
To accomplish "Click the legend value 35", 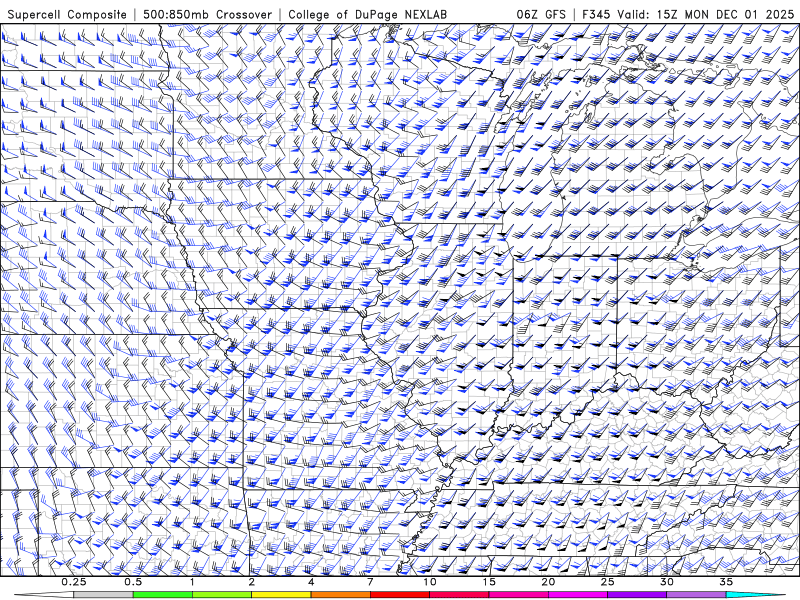I will (726, 582).
